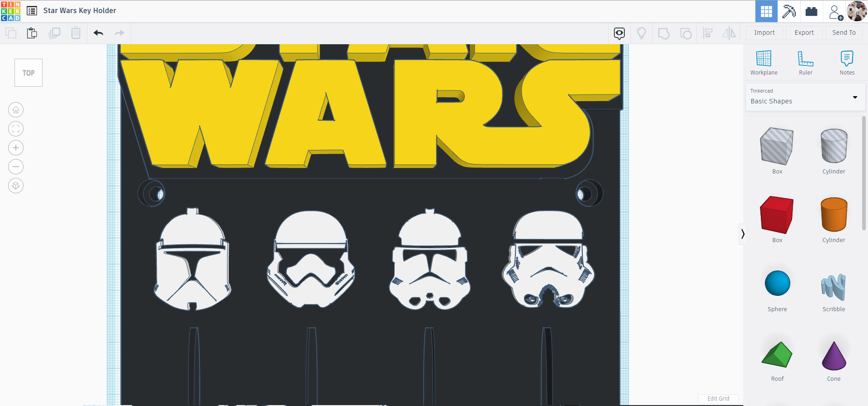
Task: Click the Import button
Action: coord(764,33)
